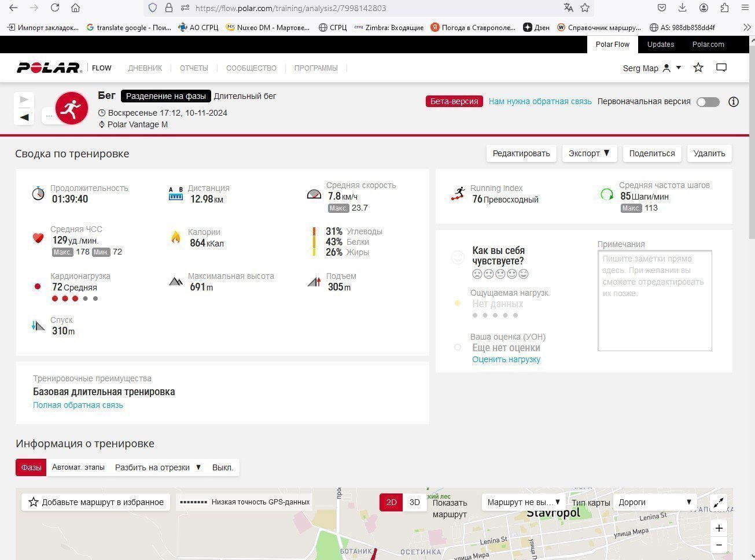
Task: Switch to the Polar.com tab
Action: click(x=708, y=45)
